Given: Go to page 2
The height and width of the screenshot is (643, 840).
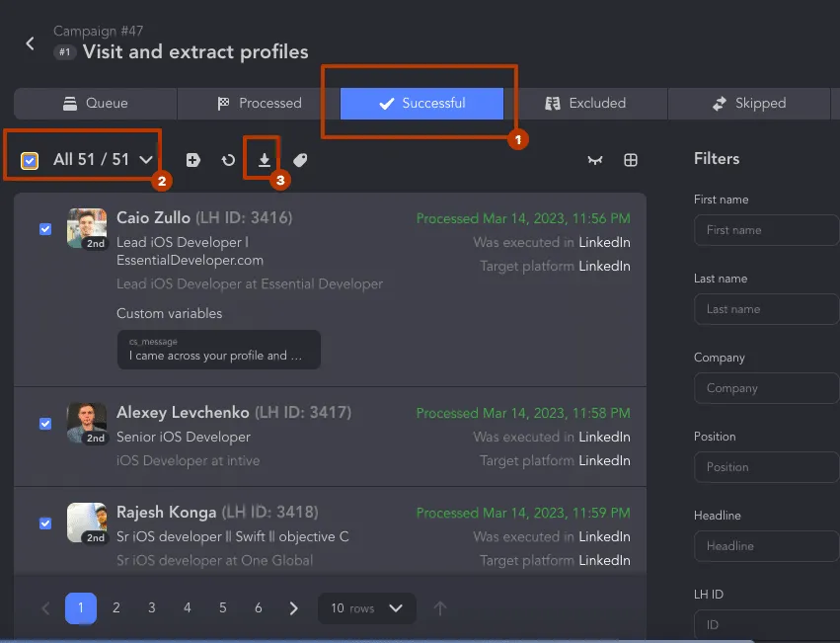Looking at the screenshot, I should point(116,607).
